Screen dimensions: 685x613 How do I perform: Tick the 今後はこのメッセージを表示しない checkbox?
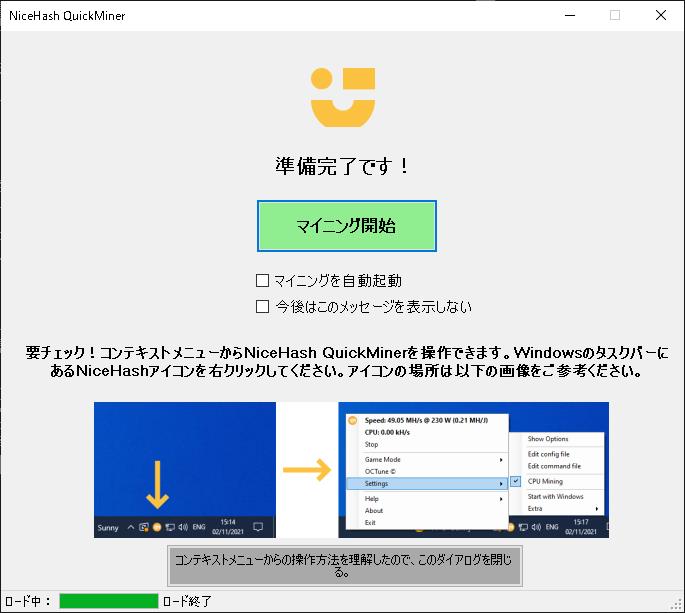point(262,307)
